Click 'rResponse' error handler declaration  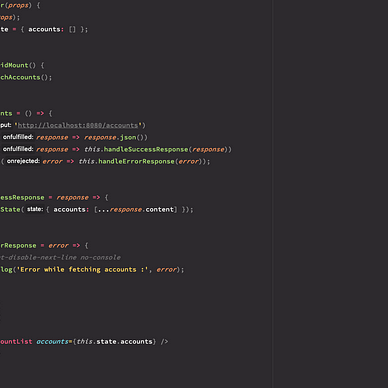(x=18, y=245)
